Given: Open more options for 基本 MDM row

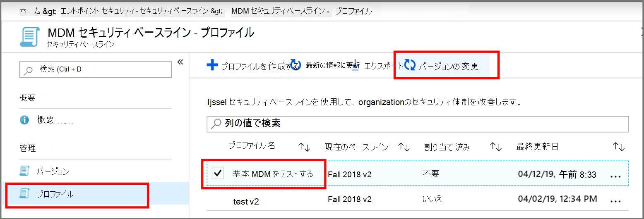Looking at the screenshot, I should tap(616, 175).
